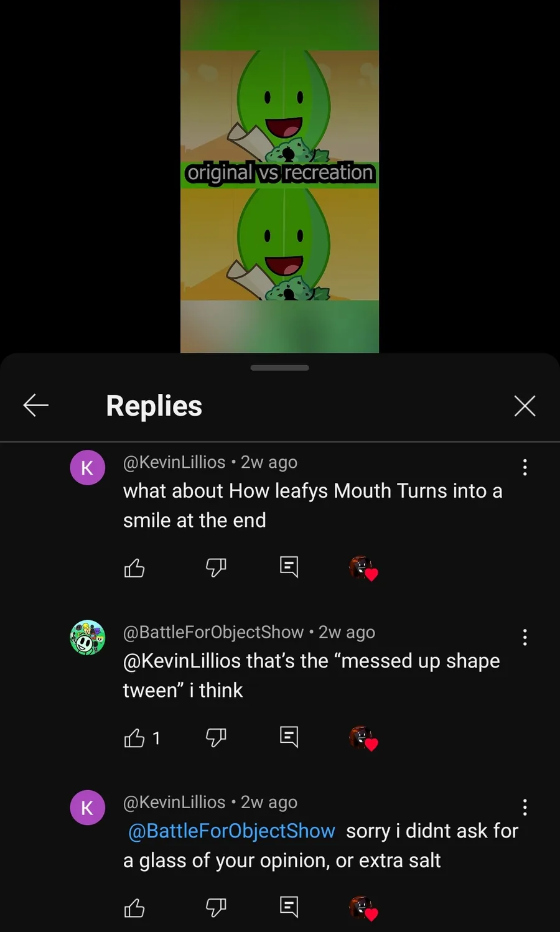Tap the @BattleForObjectShow blue mention link
Image resolution: width=560 pixels, height=932 pixels.
231,831
